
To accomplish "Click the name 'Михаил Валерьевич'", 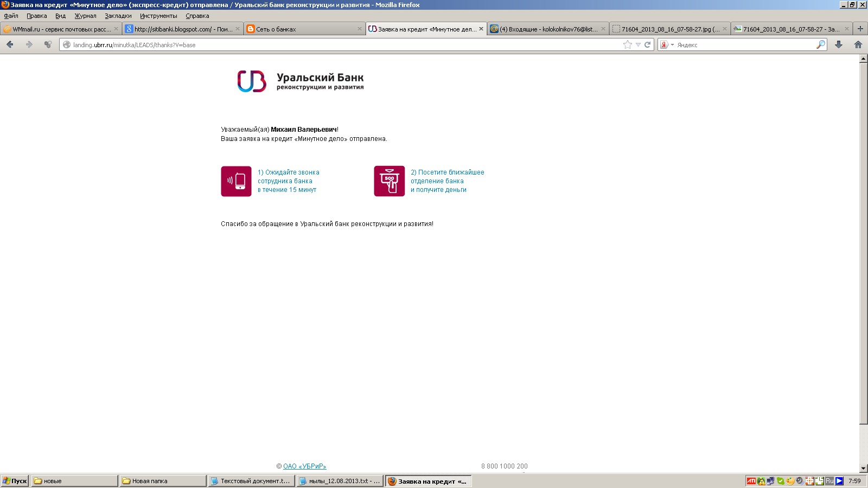I will point(304,130).
